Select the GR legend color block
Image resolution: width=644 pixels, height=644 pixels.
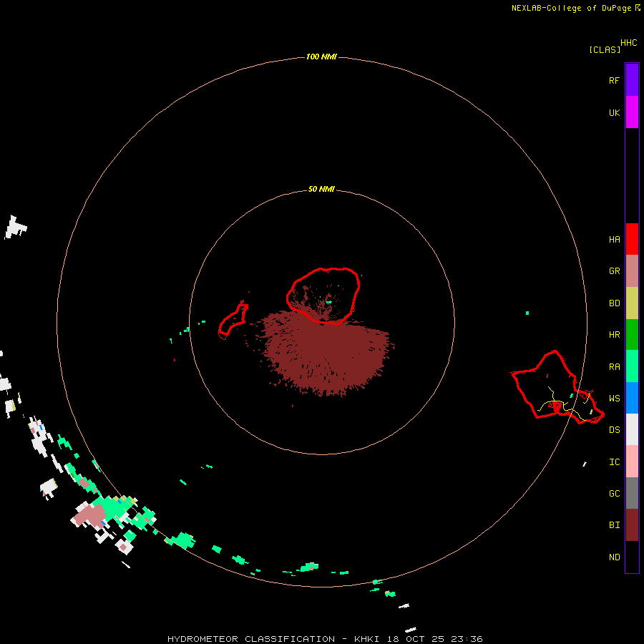click(x=632, y=271)
